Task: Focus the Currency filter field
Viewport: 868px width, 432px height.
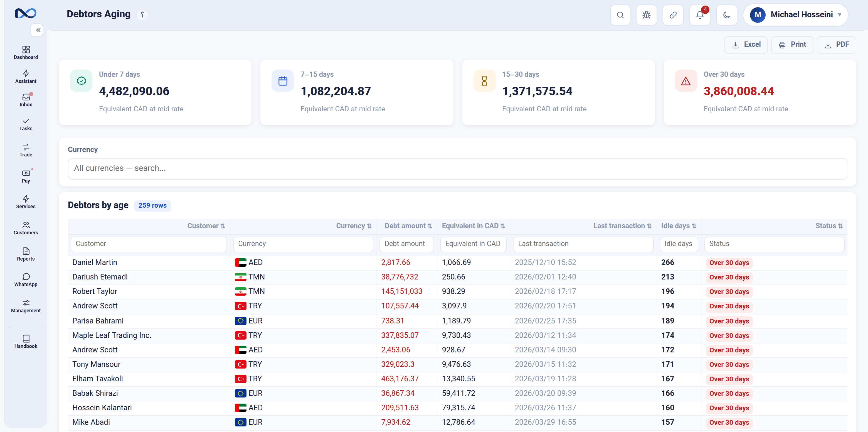Action: click(x=303, y=244)
